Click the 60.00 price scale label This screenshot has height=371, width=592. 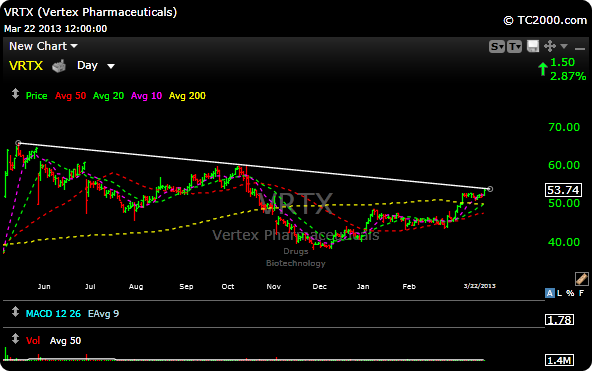pos(564,165)
